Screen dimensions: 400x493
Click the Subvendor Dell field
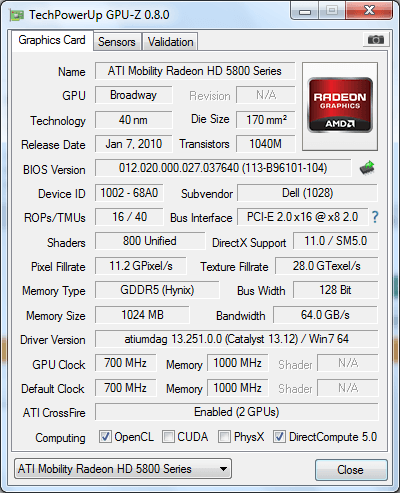[x=307, y=193]
